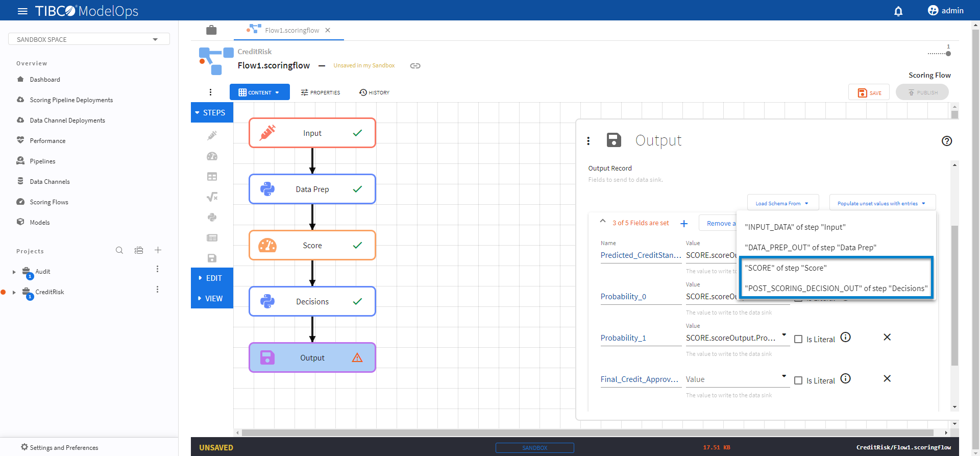Open Data Channel Deployments
Image resolution: width=980 pixels, height=456 pixels.
pyautogui.click(x=67, y=121)
